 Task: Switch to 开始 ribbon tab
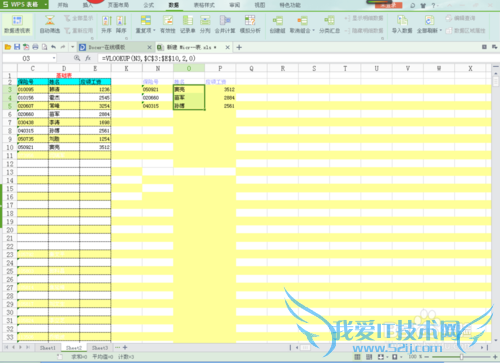[x=63, y=5]
